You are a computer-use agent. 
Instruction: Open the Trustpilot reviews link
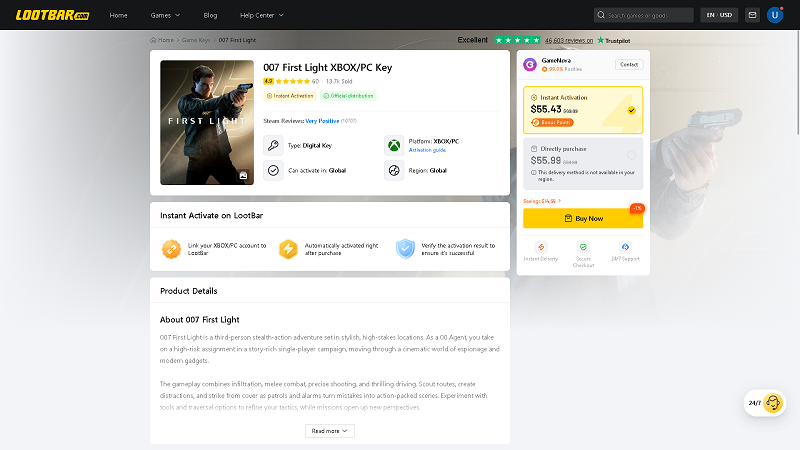pyautogui.click(x=569, y=40)
